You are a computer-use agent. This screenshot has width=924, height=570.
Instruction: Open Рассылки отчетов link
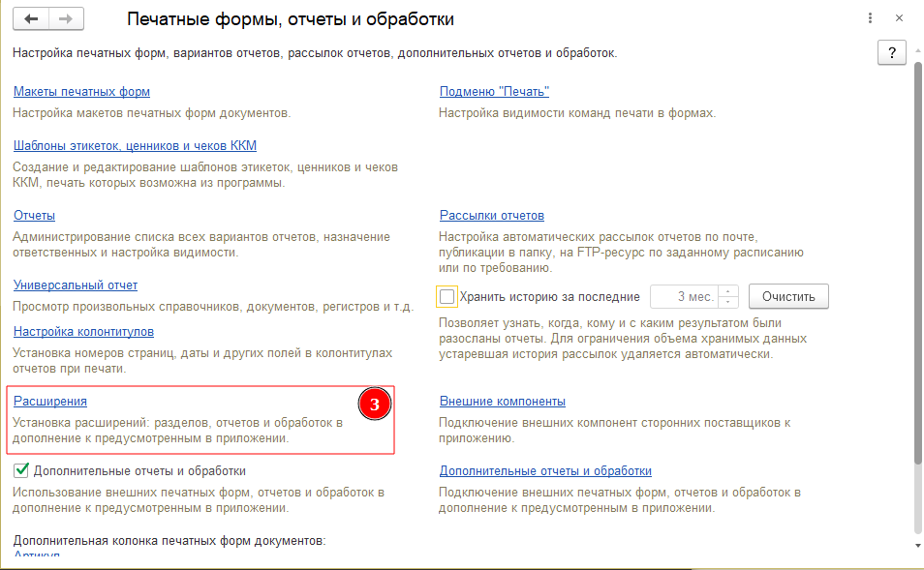492,216
